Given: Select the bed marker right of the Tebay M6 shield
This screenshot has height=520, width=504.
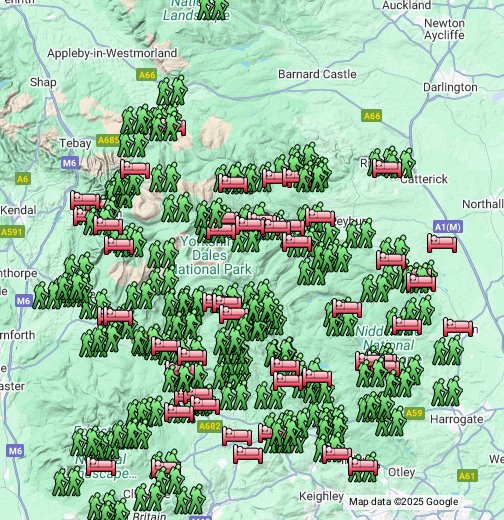Looking at the screenshot, I should tap(135, 169).
